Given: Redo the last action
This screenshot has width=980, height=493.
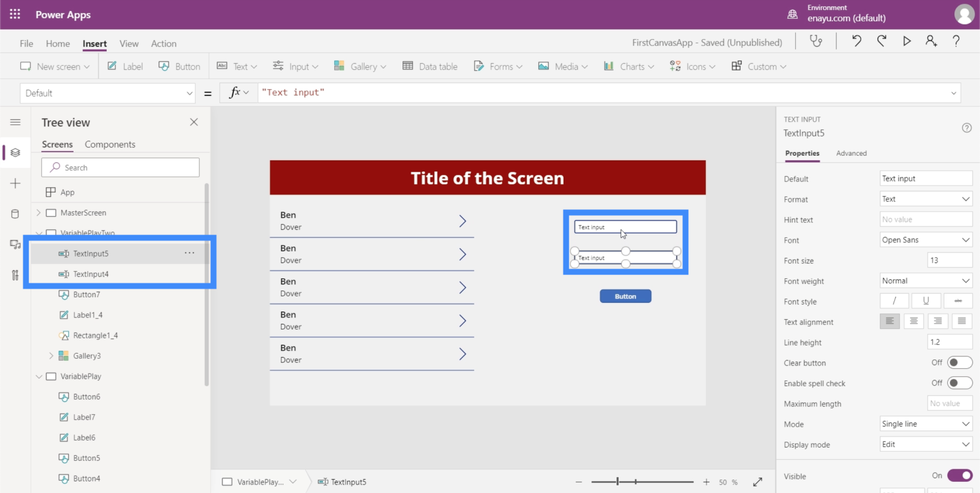Looking at the screenshot, I should (x=881, y=41).
